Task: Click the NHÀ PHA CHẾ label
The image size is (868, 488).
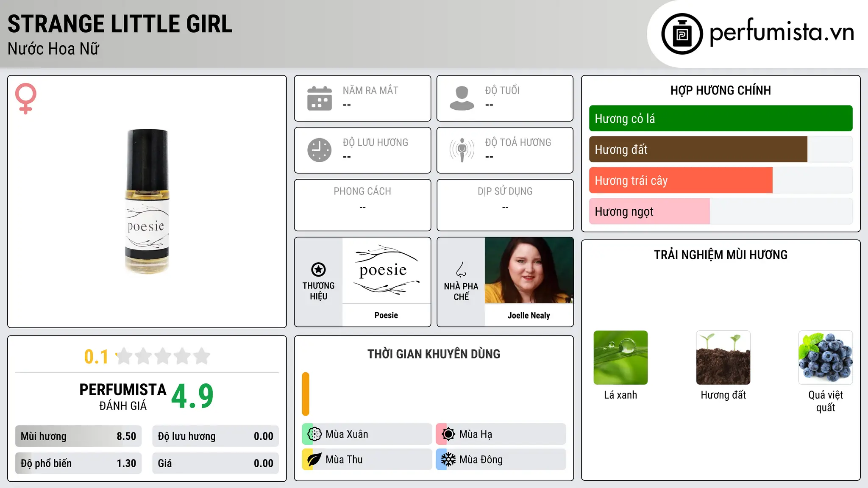Action: [461, 291]
